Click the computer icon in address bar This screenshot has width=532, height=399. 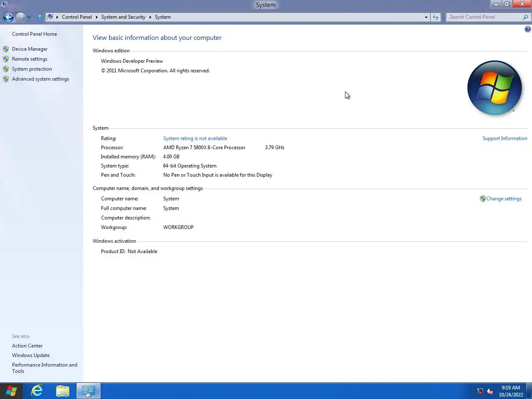click(x=50, y=17)
